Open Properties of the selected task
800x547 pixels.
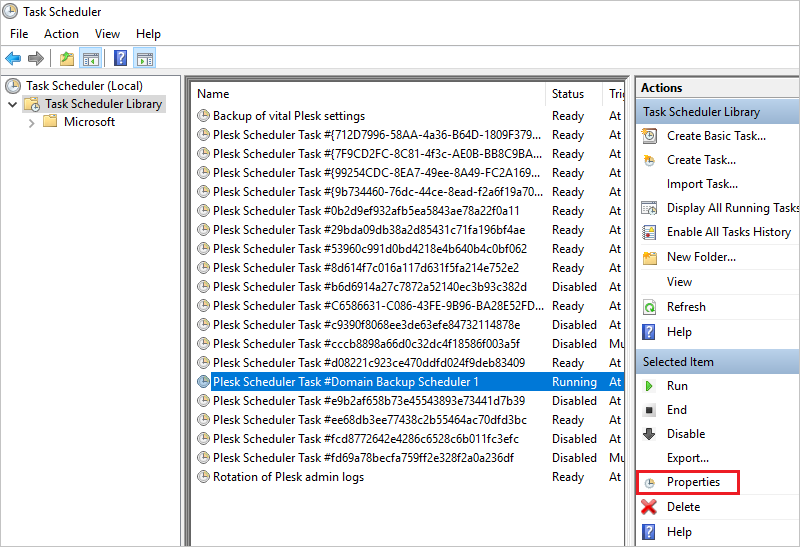pyautogui.click(x=692, y=482)
